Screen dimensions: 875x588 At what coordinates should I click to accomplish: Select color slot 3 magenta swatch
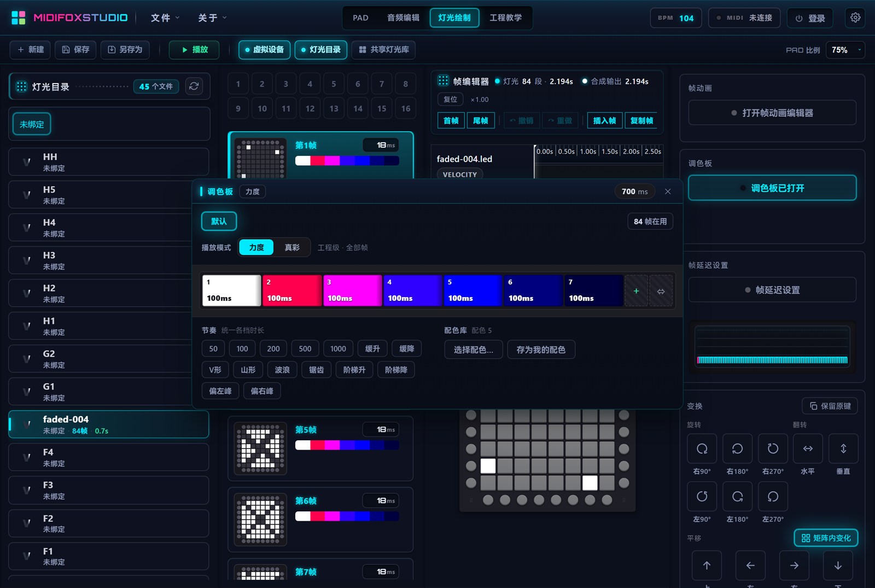(x=352, y=290)
